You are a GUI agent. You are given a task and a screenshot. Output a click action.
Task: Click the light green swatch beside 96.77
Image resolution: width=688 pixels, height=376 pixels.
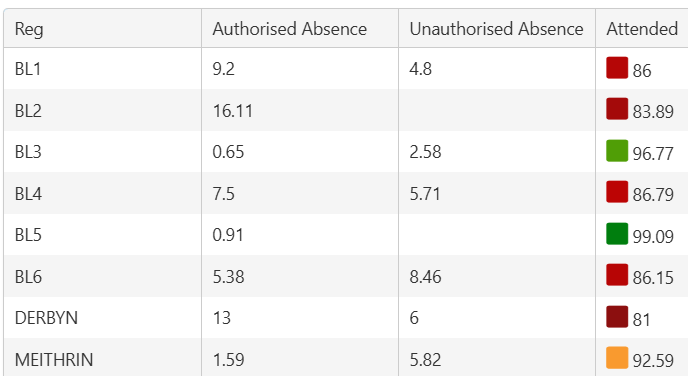[617, 150]
